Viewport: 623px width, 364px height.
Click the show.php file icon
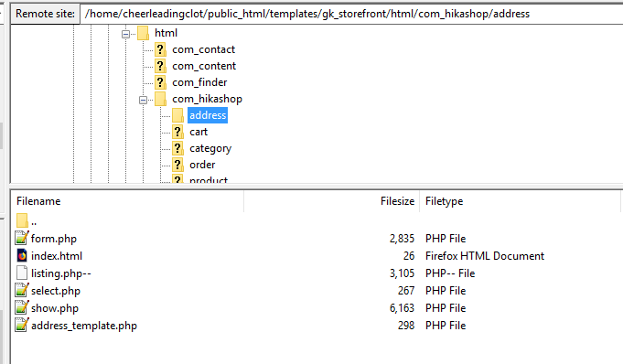22,307
